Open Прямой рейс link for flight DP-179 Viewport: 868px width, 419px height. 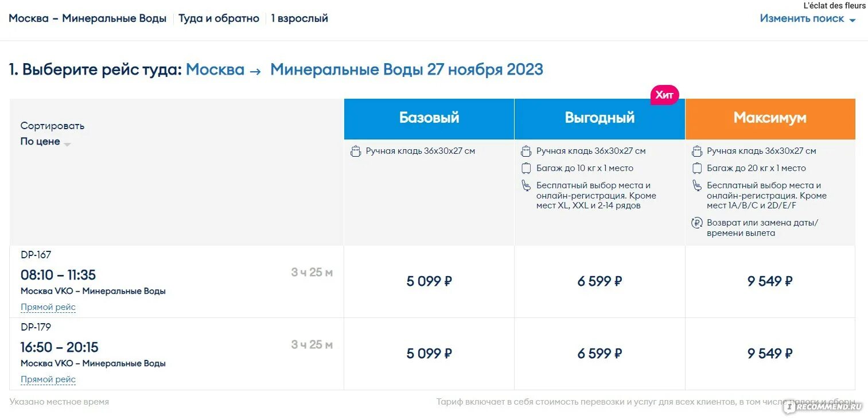pos(48,379)
